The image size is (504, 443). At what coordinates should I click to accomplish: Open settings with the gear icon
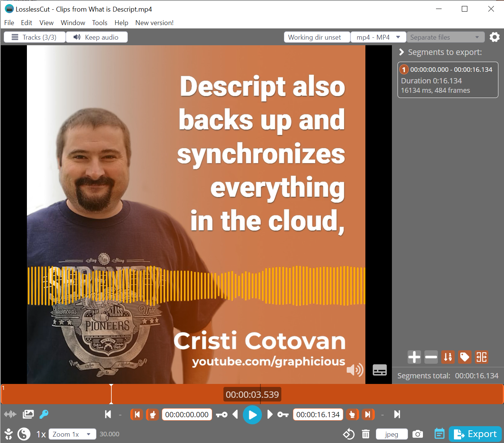coord(495,37)
